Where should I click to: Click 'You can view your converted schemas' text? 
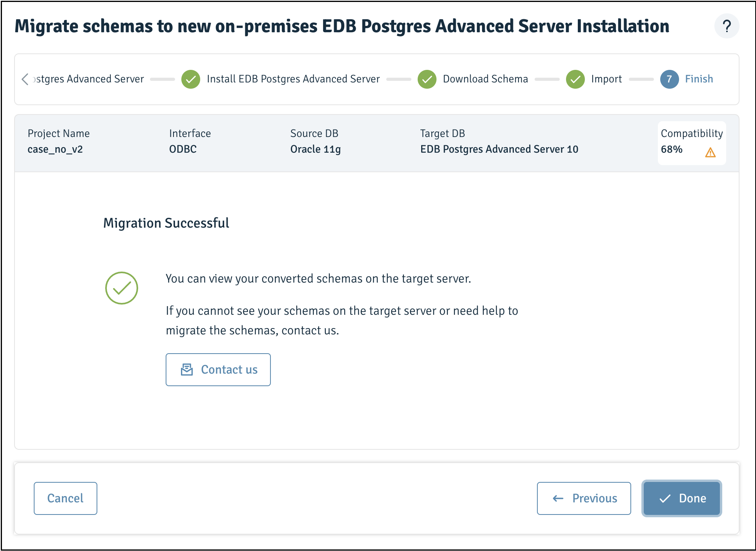coord(318,279)
